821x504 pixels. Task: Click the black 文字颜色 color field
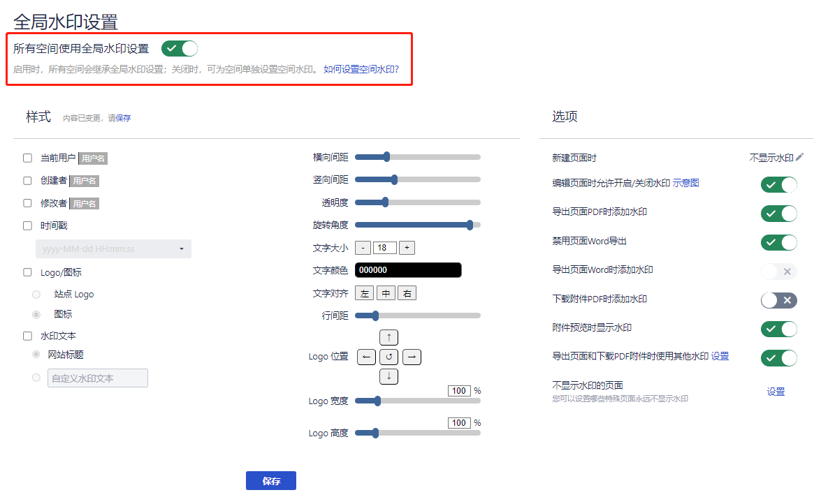[x=408, y=270]
